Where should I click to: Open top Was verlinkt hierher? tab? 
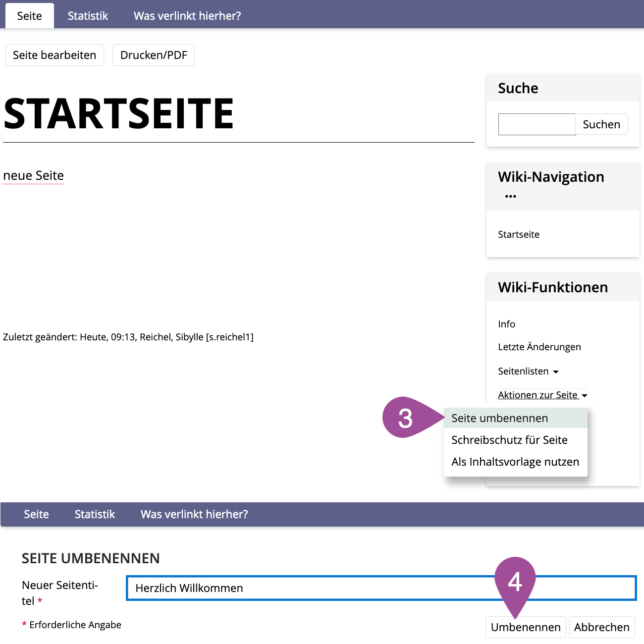pyautogui.click(x=187, y=16)
